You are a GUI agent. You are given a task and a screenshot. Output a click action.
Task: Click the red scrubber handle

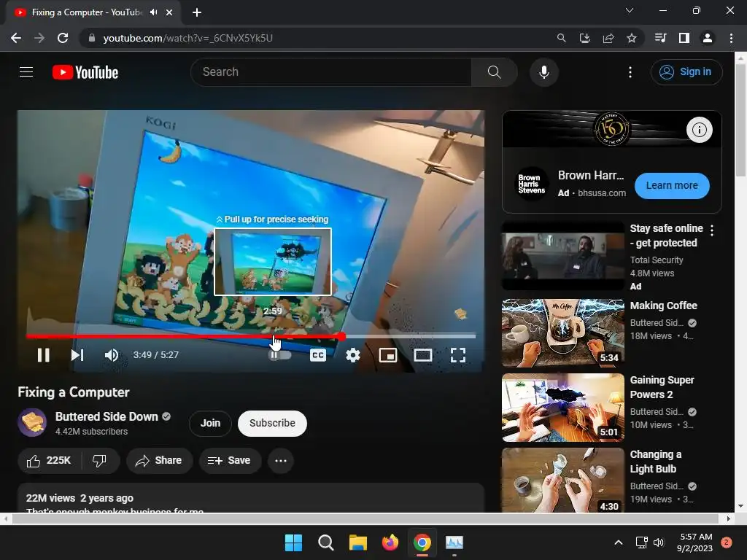[341, 336]
